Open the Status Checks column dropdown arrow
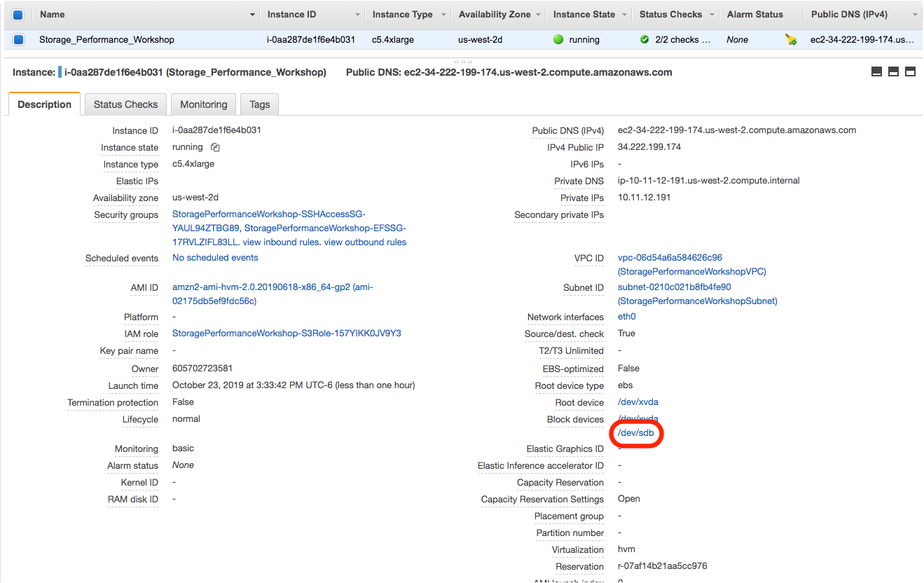924x583 pixels. (x=712, y=15)
